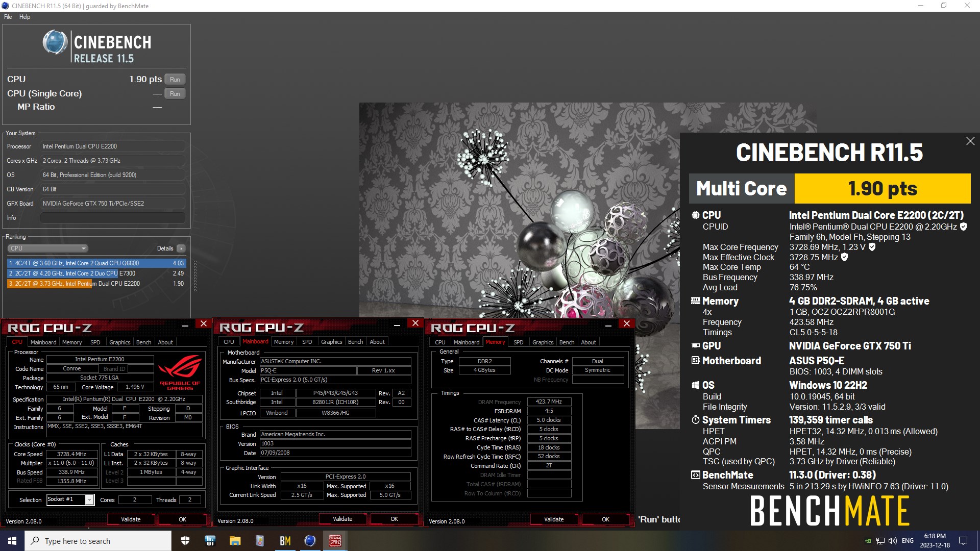Open SPD tab in first CPU-Z window
The image size is (980, 551).
coord(95,342)
